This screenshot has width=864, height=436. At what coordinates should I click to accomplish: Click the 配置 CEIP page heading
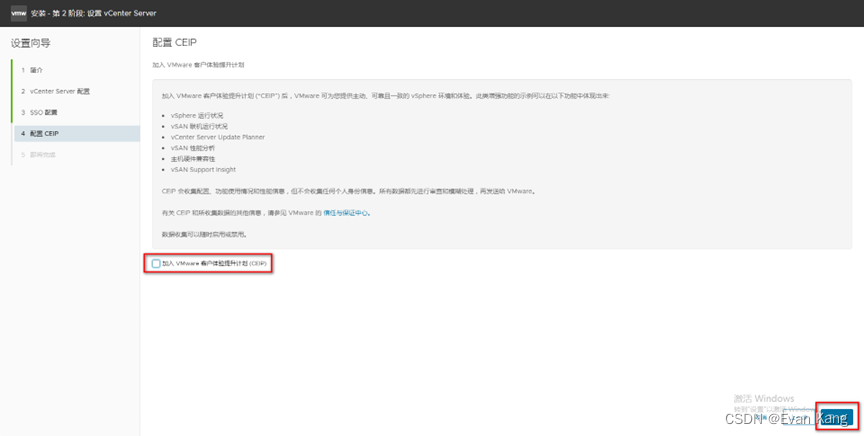(x=174, y=43)
